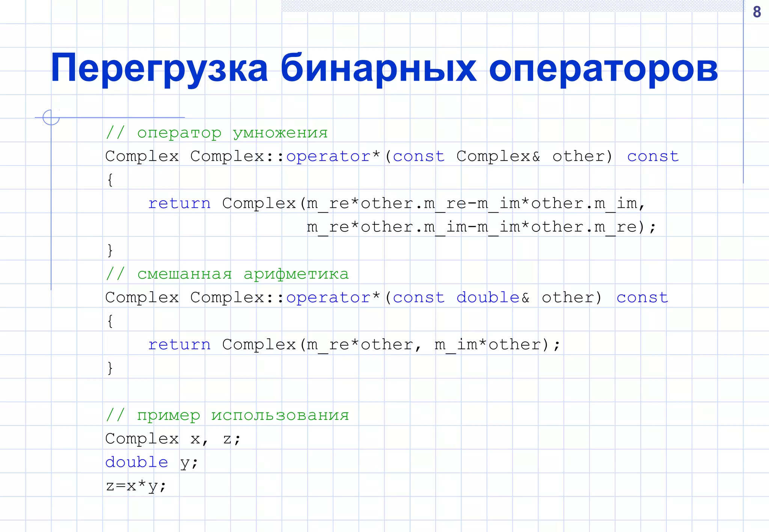Click the line 'z=x*y;'

click(x=136, y=486)
